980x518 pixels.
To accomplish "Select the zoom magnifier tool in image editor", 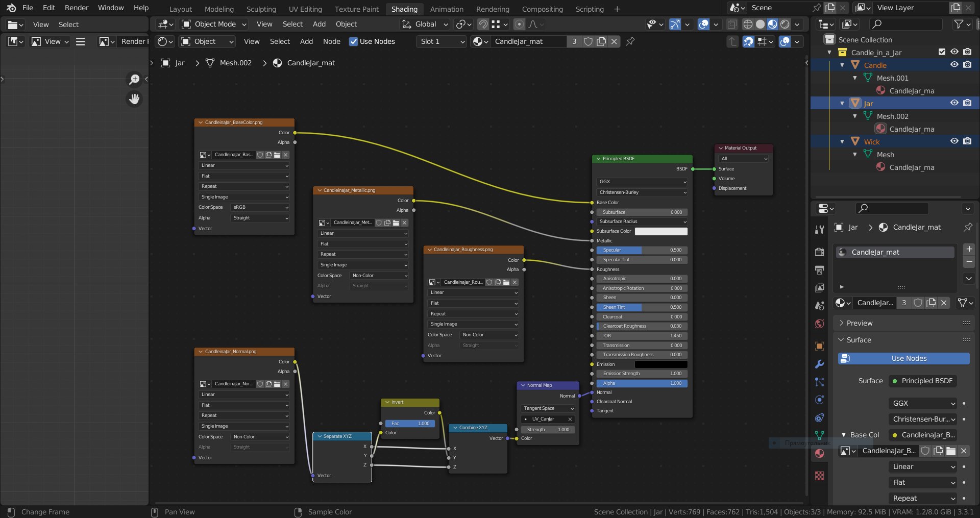I will tap(134, 79).
